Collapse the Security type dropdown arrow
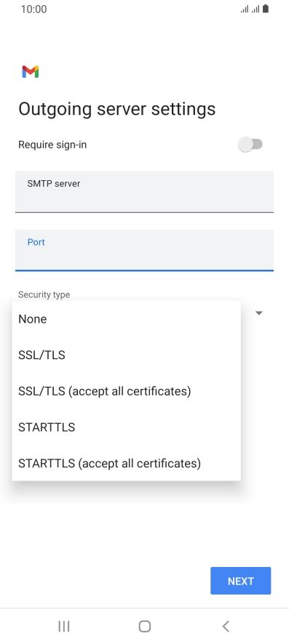 (259, 313)
